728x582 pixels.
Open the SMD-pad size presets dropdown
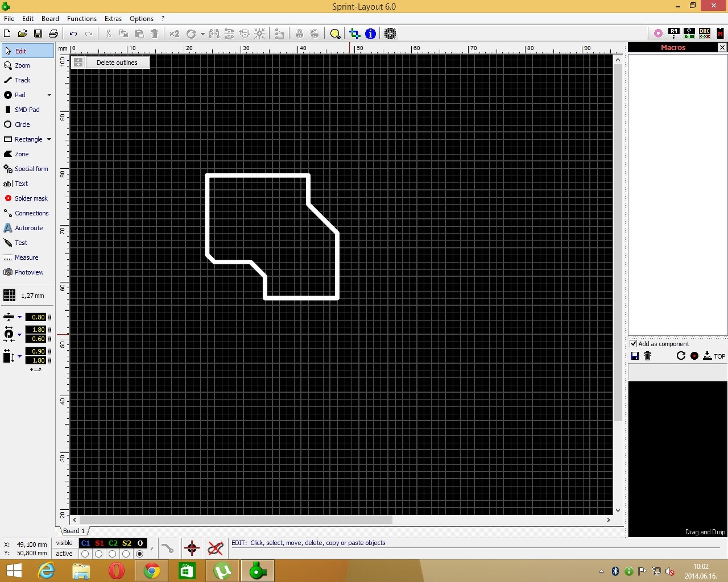19,356
